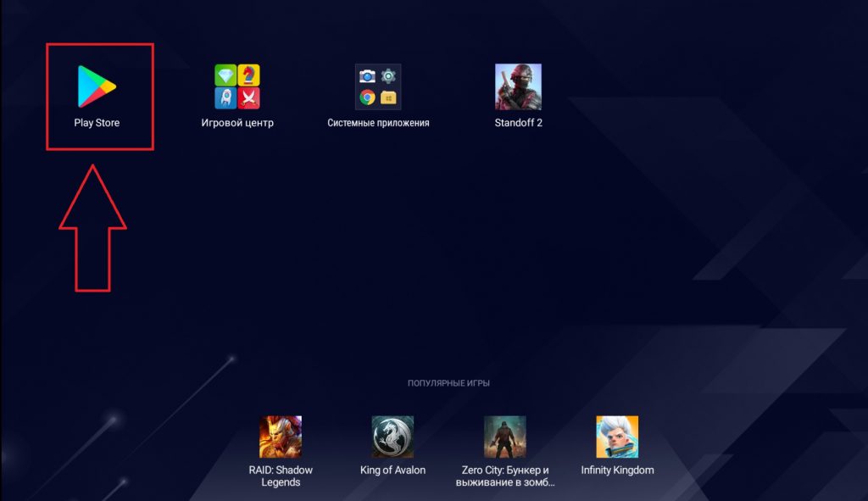This screenshot has height=501, width=868.
Task: Open the Игровой центр icon
Action: pyautogui.click(x=237, y=86)
